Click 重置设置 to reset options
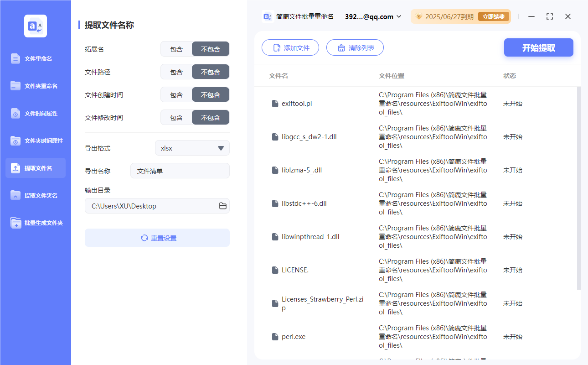This screenshot has height=365, width=588. [x=157, y=237]
